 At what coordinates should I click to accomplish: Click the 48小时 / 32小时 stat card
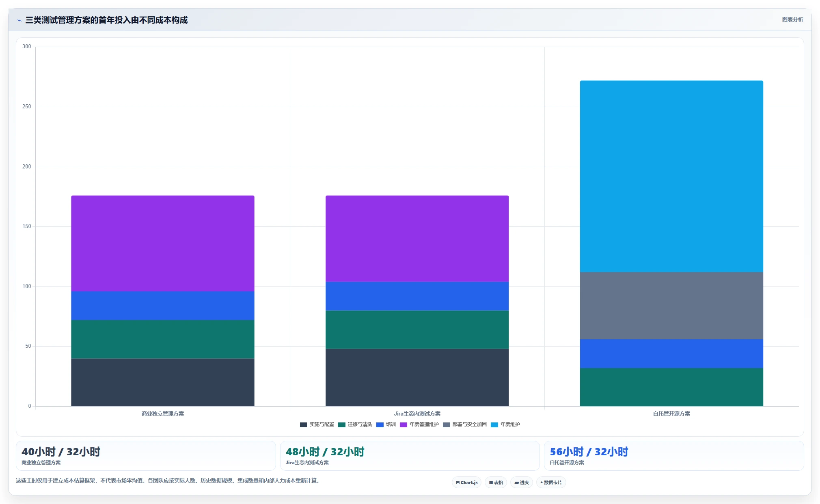pos(410,456)
